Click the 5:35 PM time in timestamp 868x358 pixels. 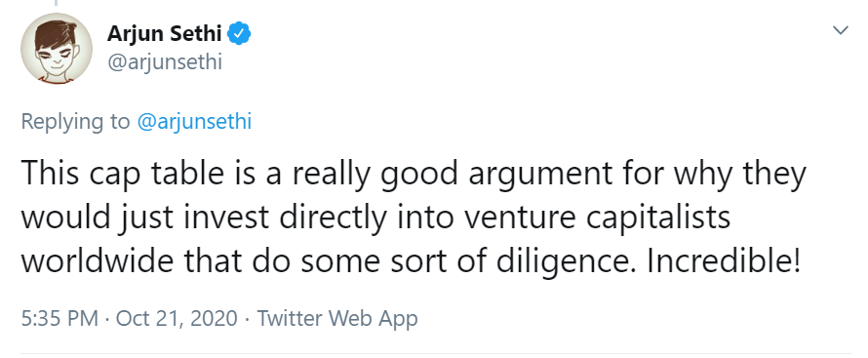[59, 318]
